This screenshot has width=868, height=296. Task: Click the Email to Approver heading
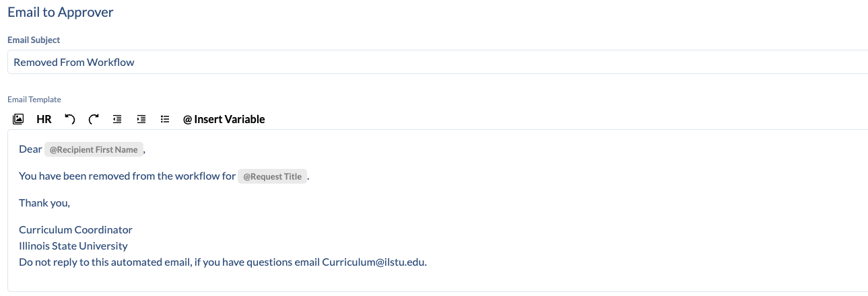coord(61,12)
